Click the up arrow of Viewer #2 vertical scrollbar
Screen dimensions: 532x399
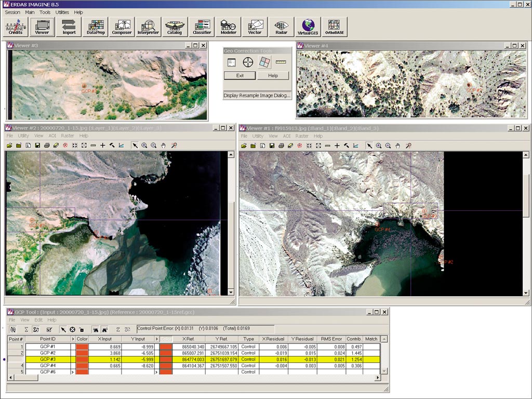pyautogui.click(x=231, y=155)
